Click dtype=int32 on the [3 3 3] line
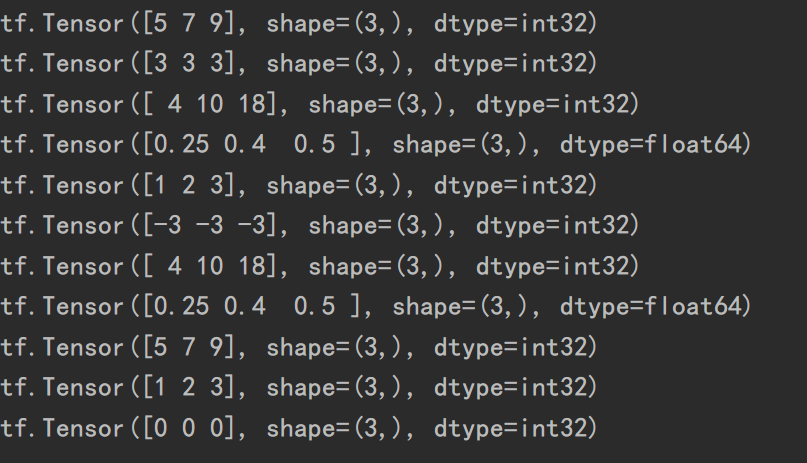The width and height of the screenshot is (807, 463). click(x=511, y=64)
